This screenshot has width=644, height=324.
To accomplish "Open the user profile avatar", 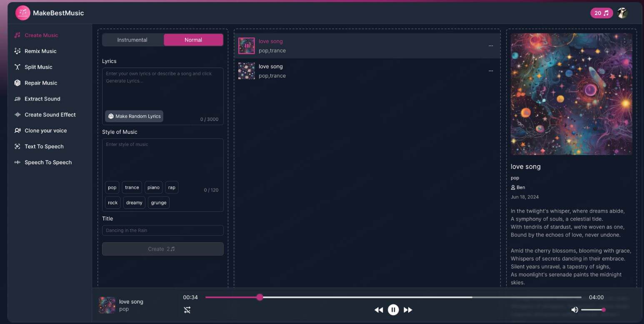I will pos(622,13).
